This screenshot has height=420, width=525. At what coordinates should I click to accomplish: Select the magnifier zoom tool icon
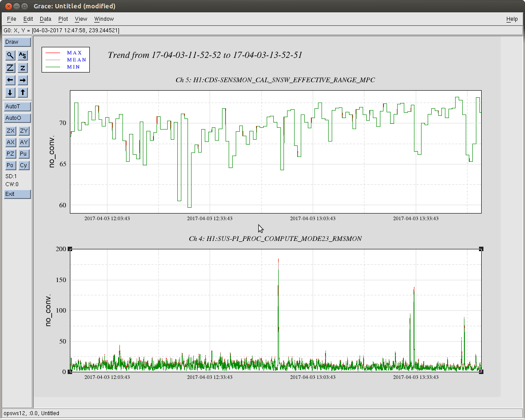point(10,55)
